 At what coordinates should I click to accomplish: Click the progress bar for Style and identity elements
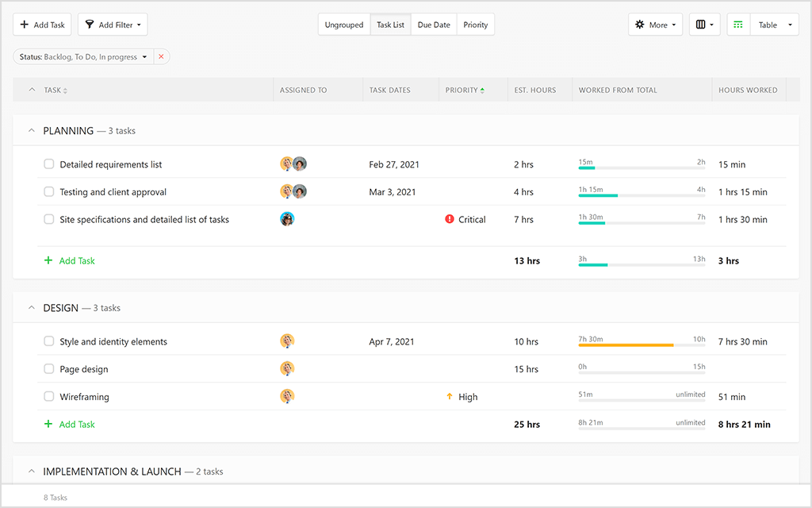coord(641,344)
